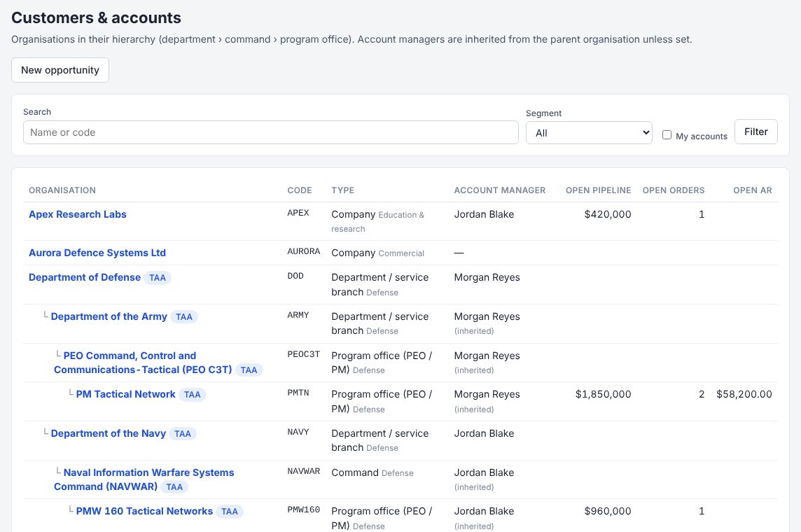Open Aurora Defence Systems Ltd account

[x=97, y=253]
